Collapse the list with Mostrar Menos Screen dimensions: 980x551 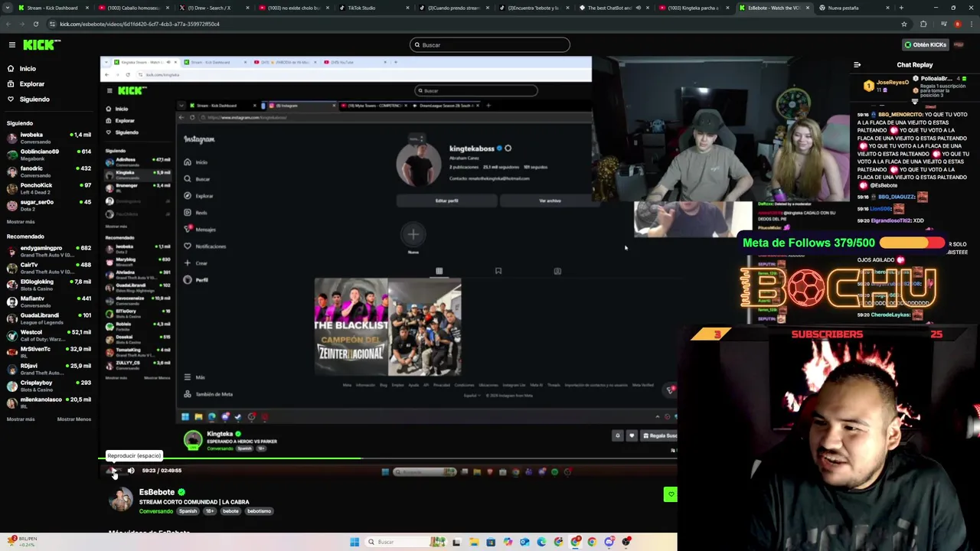coord(74,419)
